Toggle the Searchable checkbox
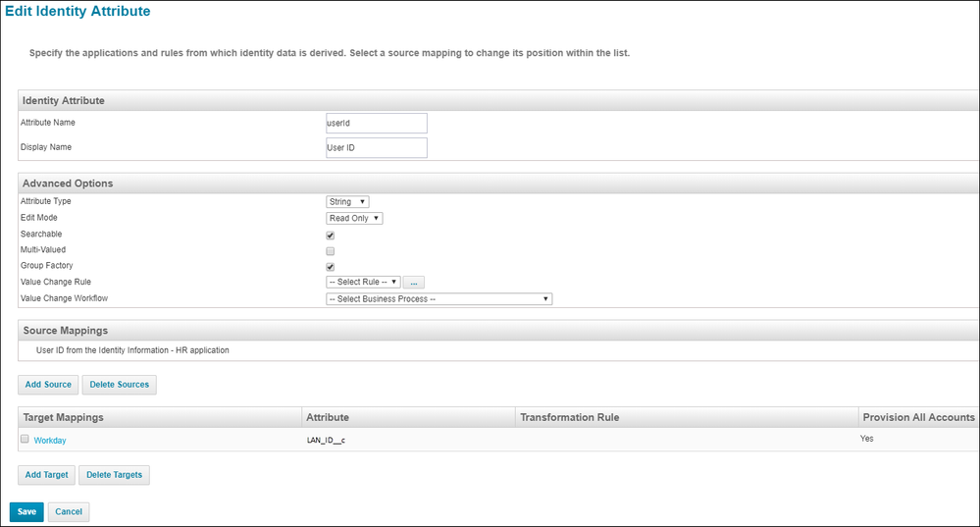The height and width of the screenshot is (527, 980). (331, 236)
